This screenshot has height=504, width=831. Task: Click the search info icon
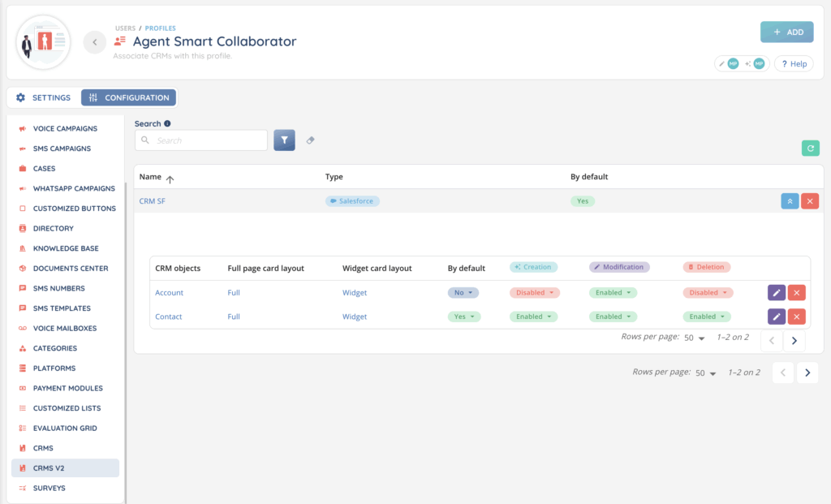pos(167,124)
